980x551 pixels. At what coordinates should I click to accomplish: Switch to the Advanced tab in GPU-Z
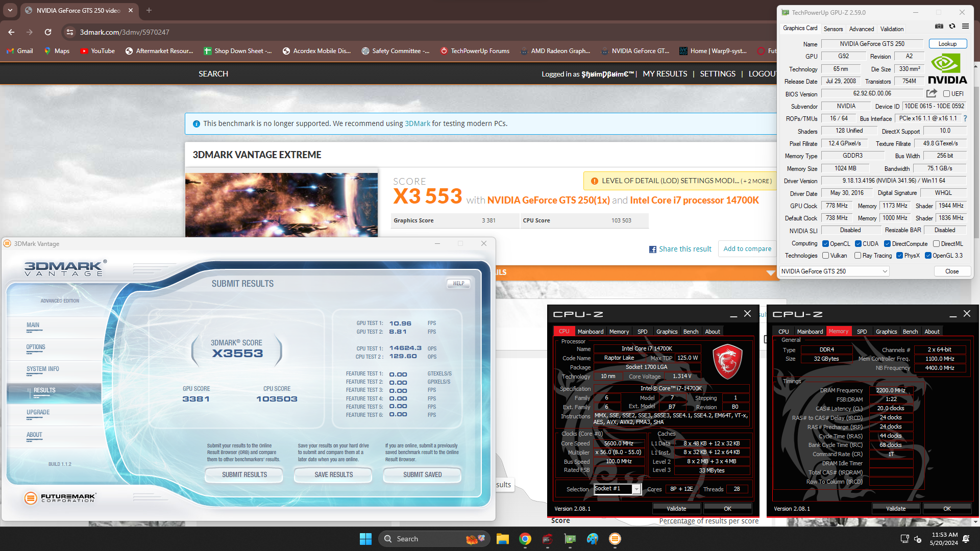pyautogui.click(x=862, y=29)
